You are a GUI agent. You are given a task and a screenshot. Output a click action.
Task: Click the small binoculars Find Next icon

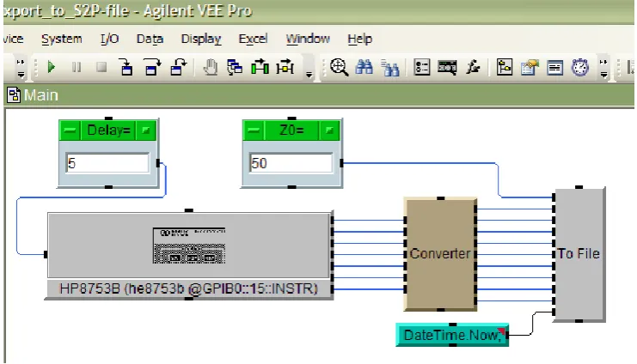390,68
